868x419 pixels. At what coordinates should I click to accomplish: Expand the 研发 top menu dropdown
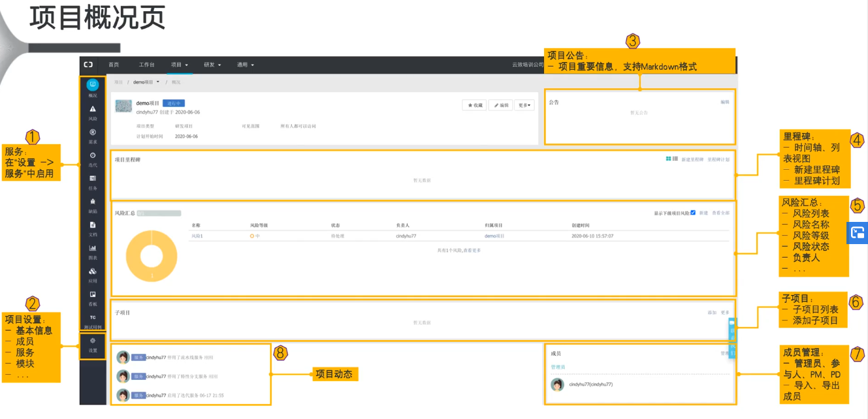[213, 65]
